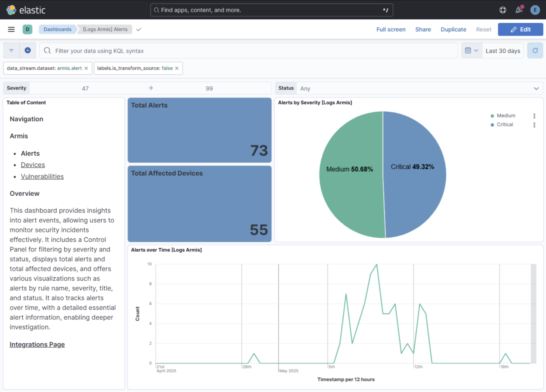Open the filter options menu icon

coord(11,51)
